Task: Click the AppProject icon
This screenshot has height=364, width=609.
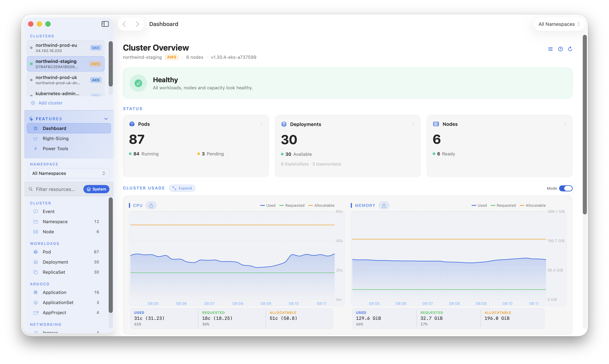Action: click(36, 313)
